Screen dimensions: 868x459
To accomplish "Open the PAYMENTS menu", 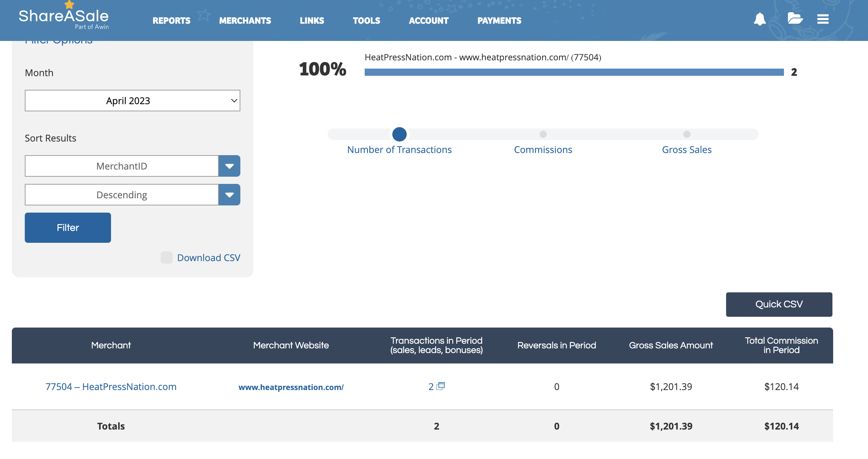I will tap(499, 20).
